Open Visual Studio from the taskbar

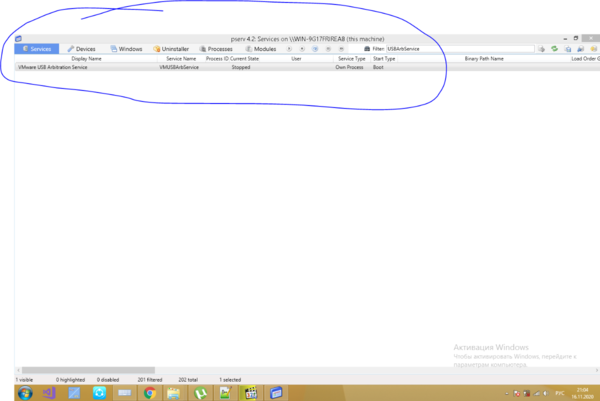pyautogui.click(x=49, y=393)
